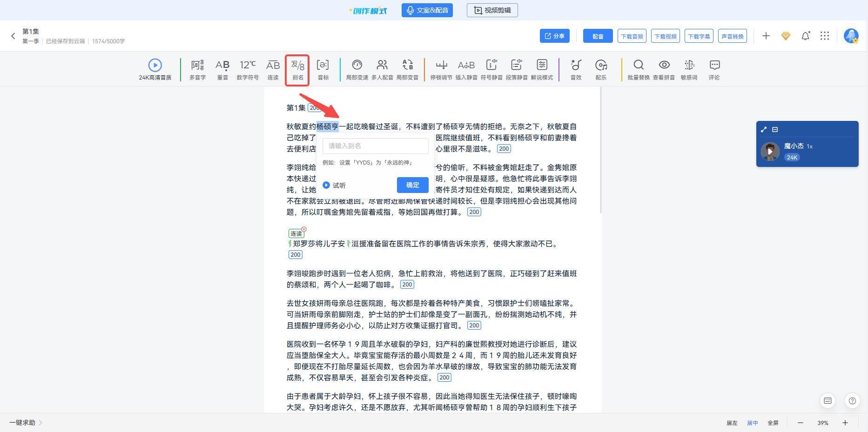Screen dimensions: 868x432
Task: Click the 创作模式 label
Action: coord(368,10)
